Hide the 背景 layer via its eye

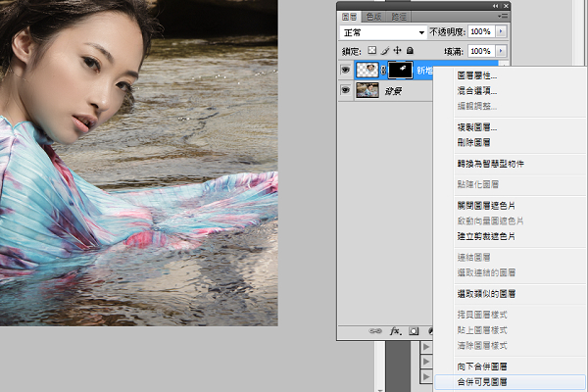(x=345, y=90)
